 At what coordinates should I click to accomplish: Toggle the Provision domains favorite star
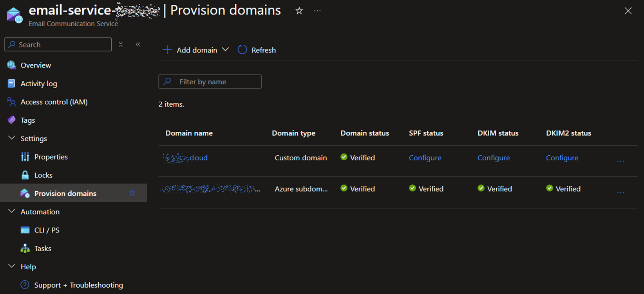pos(132,193)
